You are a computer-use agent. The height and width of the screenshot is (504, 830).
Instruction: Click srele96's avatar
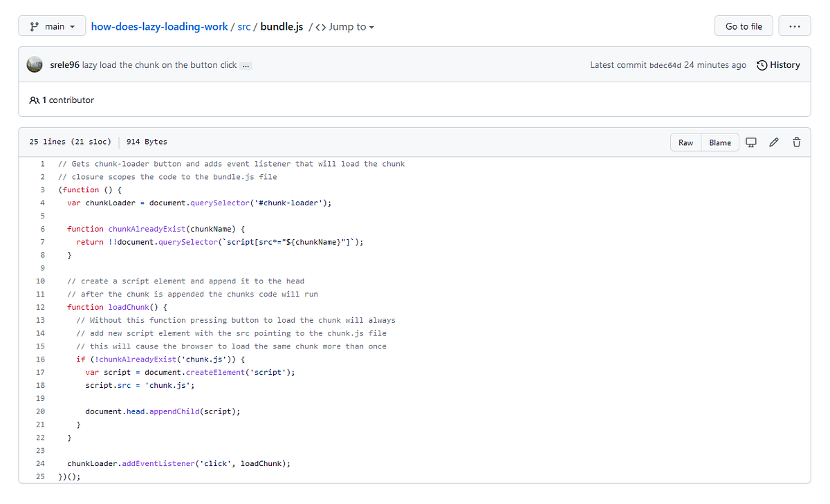point(34,64)
